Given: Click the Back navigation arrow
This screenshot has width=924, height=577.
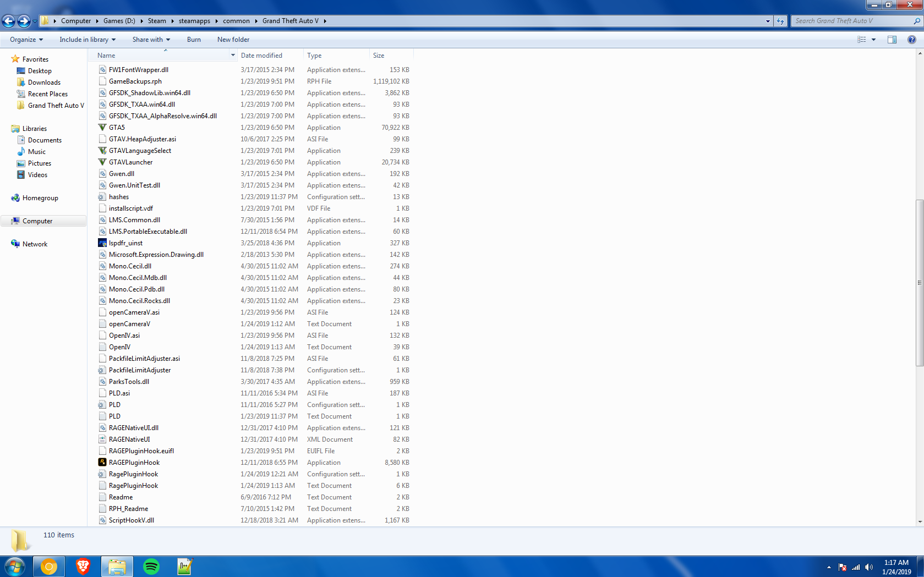Looking at the screenshot, I should tap(9, 21).
